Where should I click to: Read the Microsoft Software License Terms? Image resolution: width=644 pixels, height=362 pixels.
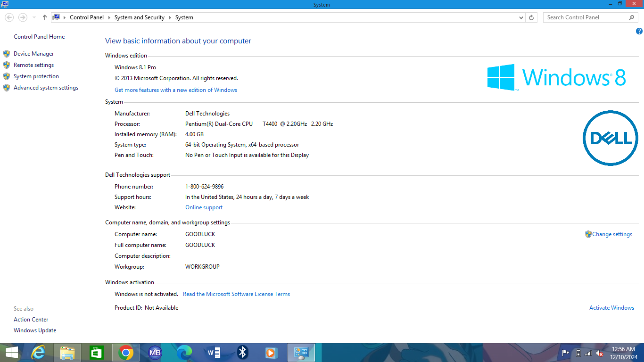tap(237, 294)
